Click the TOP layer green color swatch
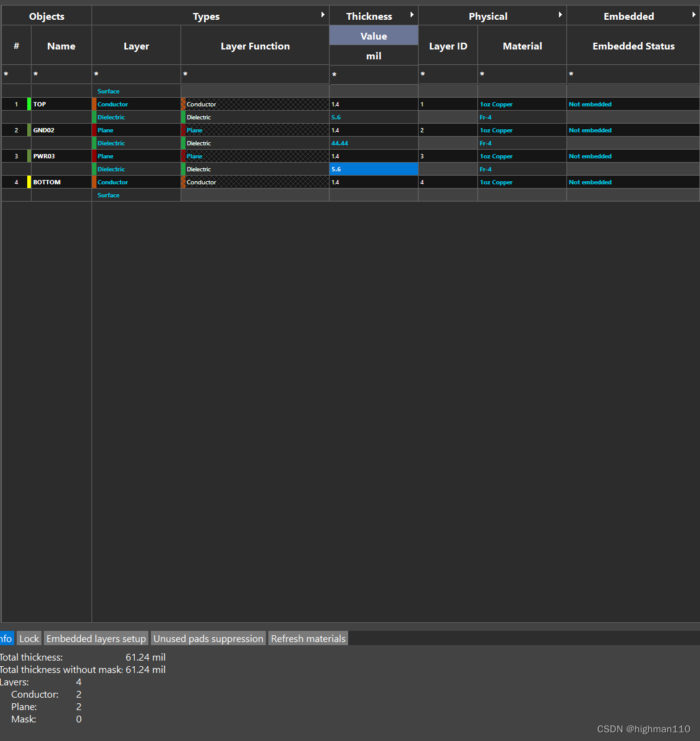The height and width of the screenshot is (741, 700). coord(29,104)
